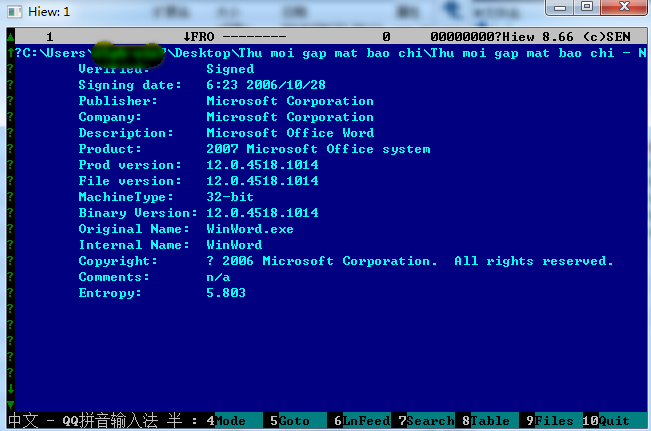Click the Hiew 8.66 version text

538,37
